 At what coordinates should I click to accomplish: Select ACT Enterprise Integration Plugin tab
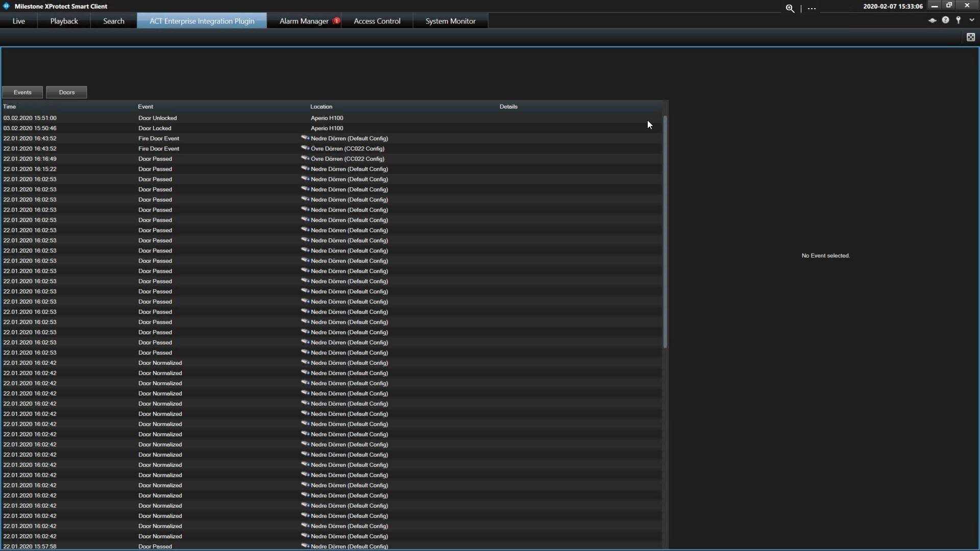point(202,21)
